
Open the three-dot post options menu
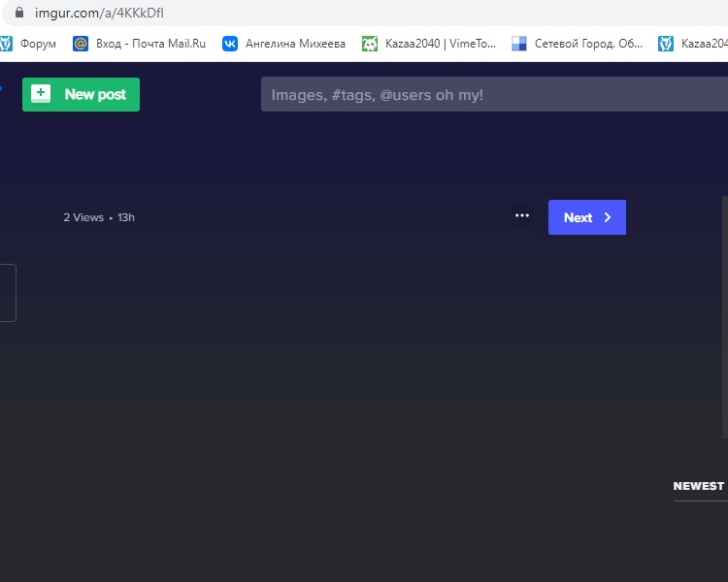(522, 216)
